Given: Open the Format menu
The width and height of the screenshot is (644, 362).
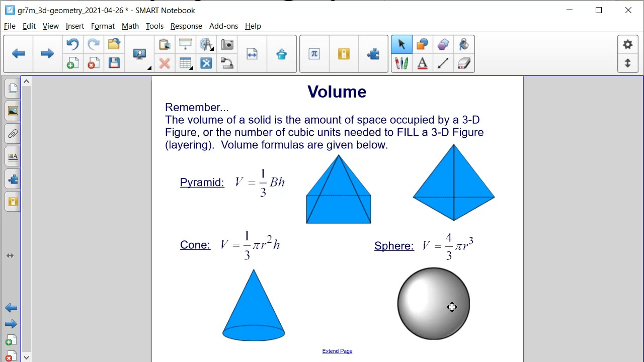Looking at the screenshot, I should [x=103, y=26].
